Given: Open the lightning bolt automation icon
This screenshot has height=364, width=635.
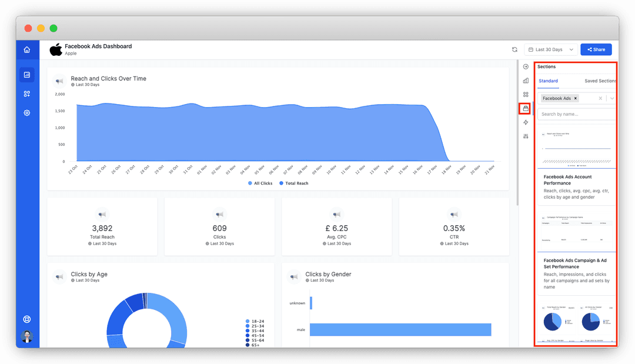Looking at the screenshot, I should coord(526,122).
